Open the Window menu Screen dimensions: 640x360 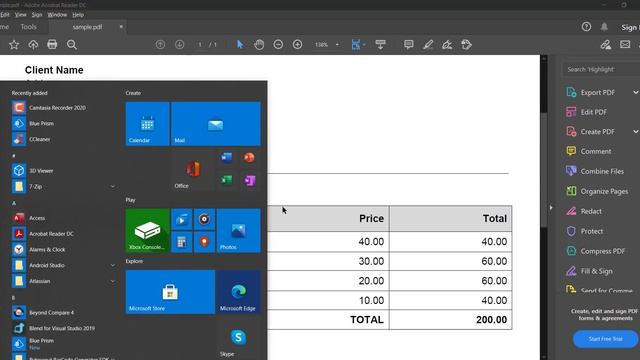[x=57, y=15]
